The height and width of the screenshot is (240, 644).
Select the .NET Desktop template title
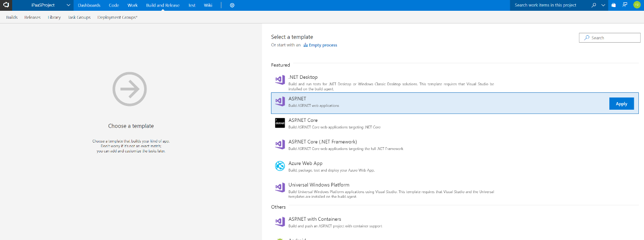click(303, 77)
